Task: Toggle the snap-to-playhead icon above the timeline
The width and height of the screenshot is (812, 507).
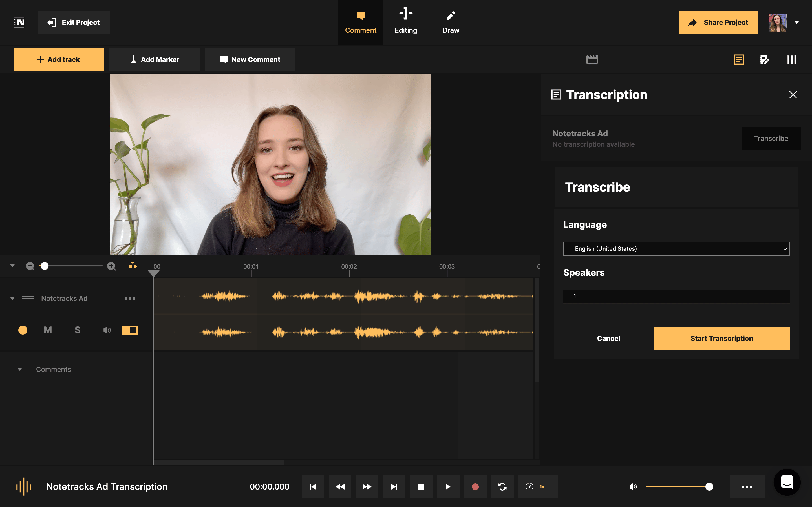Action: coord(133,266)
